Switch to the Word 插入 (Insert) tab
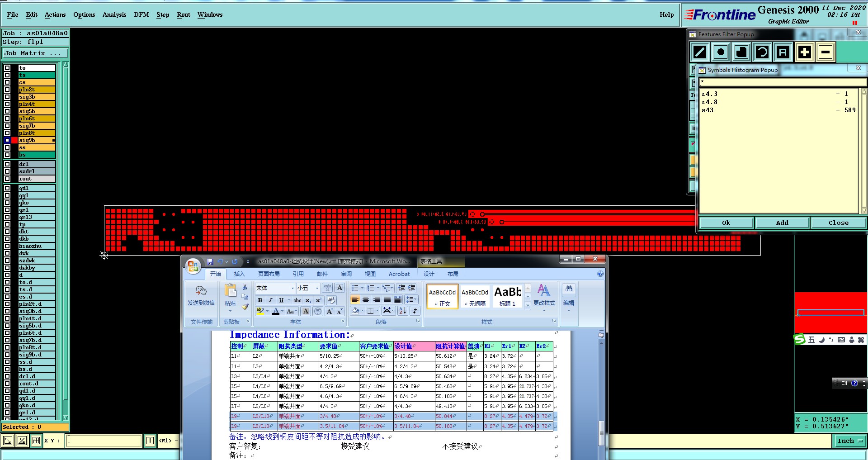This screenshot has width=868, height=460. (239, 274)
